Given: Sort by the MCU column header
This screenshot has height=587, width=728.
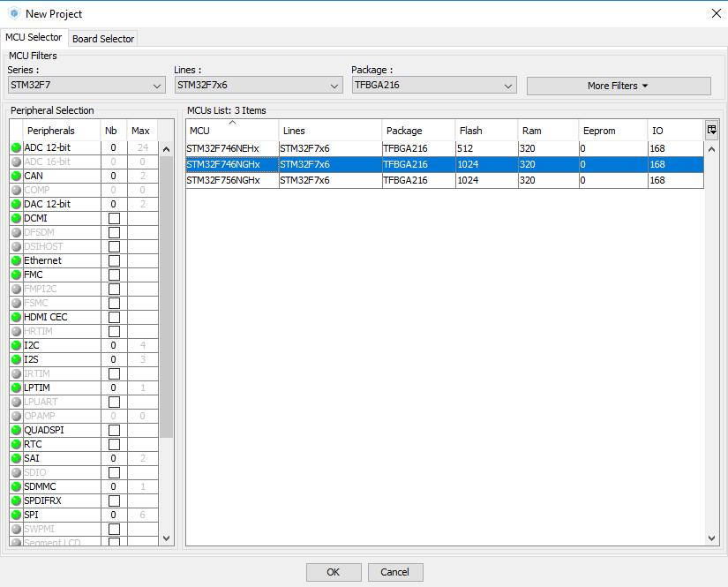Looking at the screenshot, I should point(232,131).
